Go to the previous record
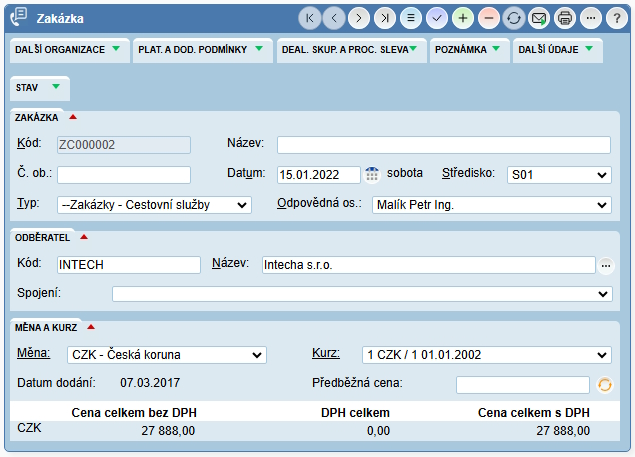 point(334,18)
